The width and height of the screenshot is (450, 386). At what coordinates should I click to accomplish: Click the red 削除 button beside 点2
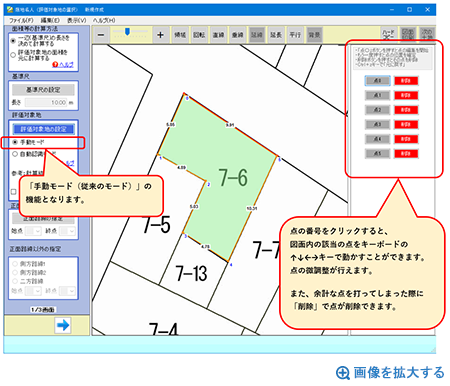(x=406, y=110)
